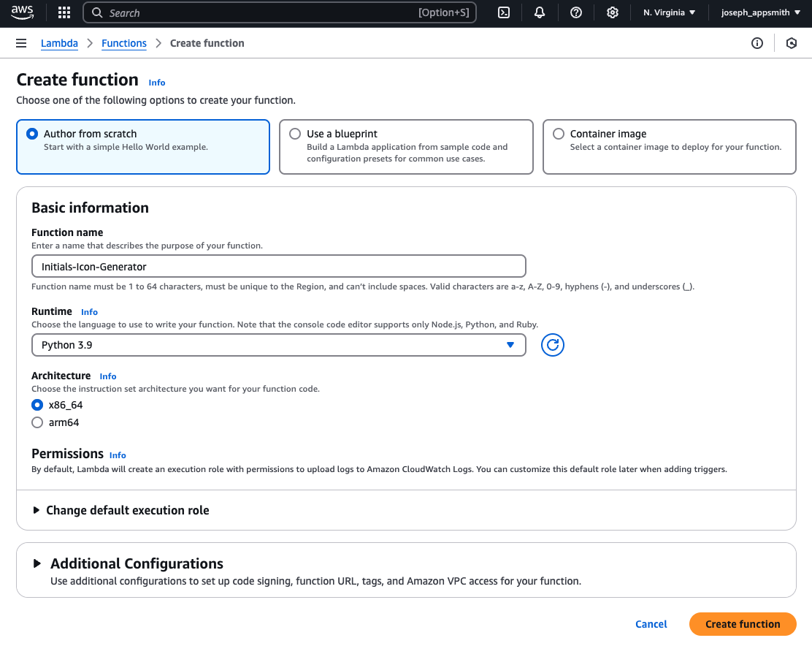Toggle the hamburger side navigation menu

click(21, 43)
